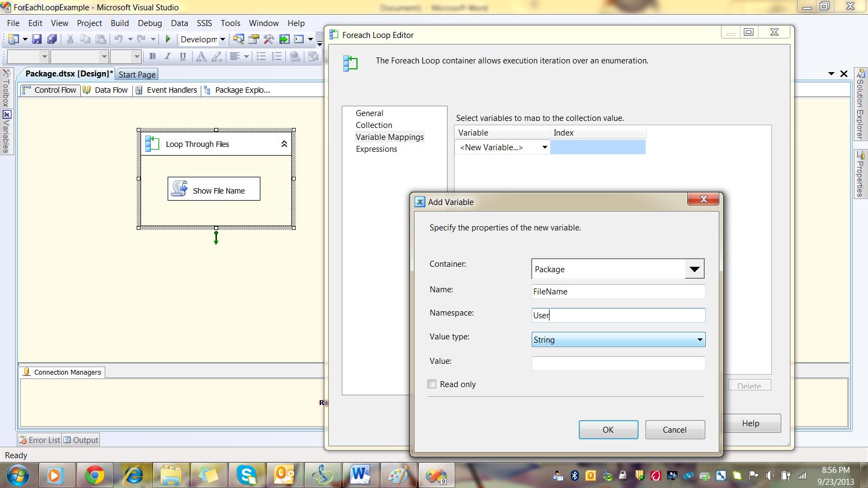
Task: Click the Save All toolbar icon
Action: pos(52,39)
